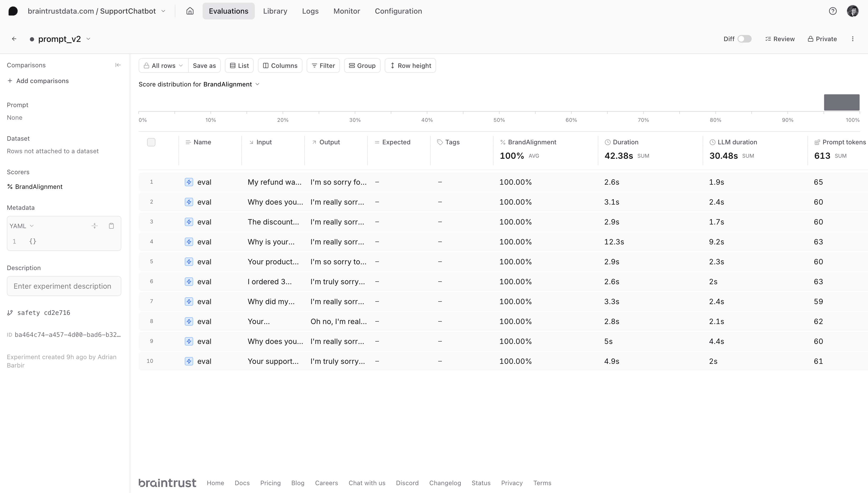Click the user avatar in top right
868x493 pixels.
pyautogui.click(x=853, y=11)
